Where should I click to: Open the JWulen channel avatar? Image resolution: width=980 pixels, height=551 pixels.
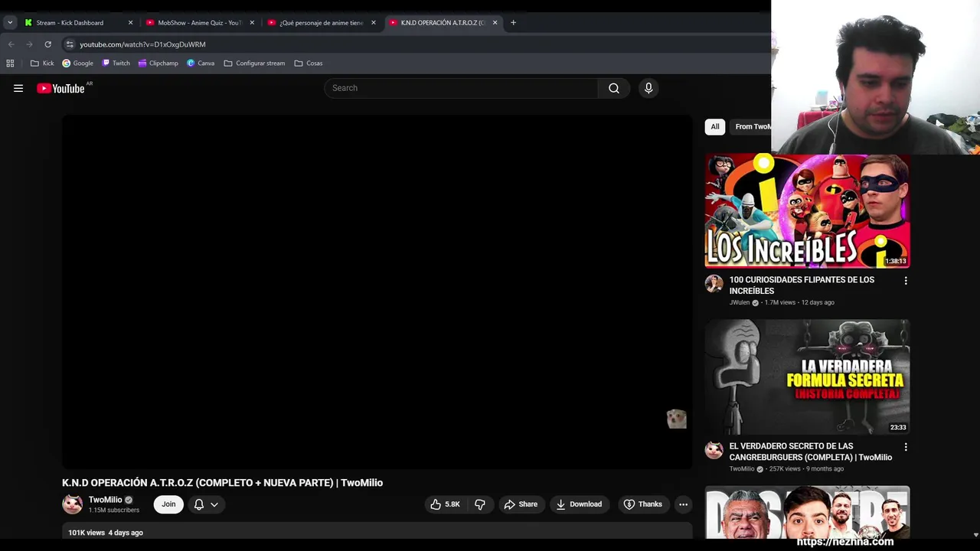(714, 284)
